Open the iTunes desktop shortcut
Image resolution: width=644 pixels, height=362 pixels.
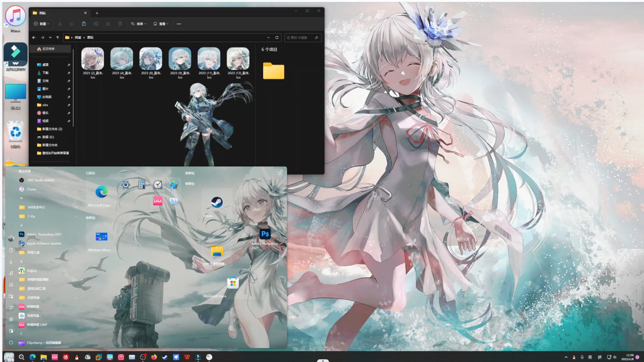pyautogui.click(x=15, y=17)
